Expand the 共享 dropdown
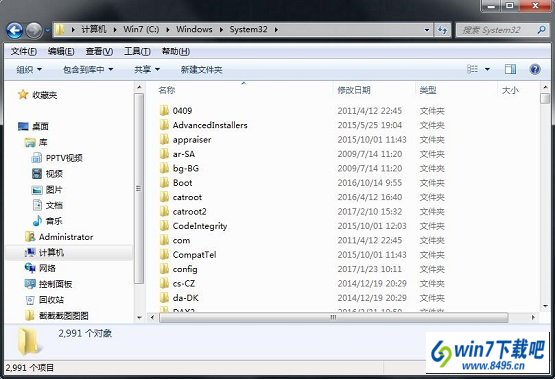This screenshot has height=379, width=555. 147,70
